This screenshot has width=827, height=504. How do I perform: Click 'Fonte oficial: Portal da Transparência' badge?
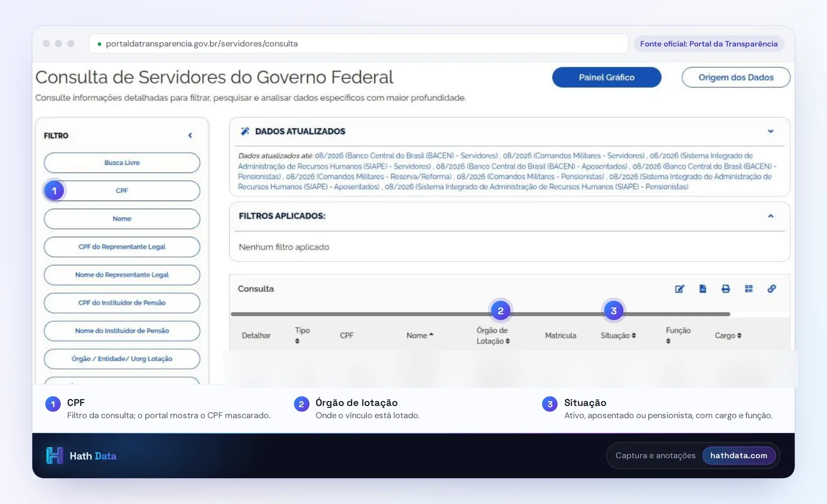(x=709, y=44)
